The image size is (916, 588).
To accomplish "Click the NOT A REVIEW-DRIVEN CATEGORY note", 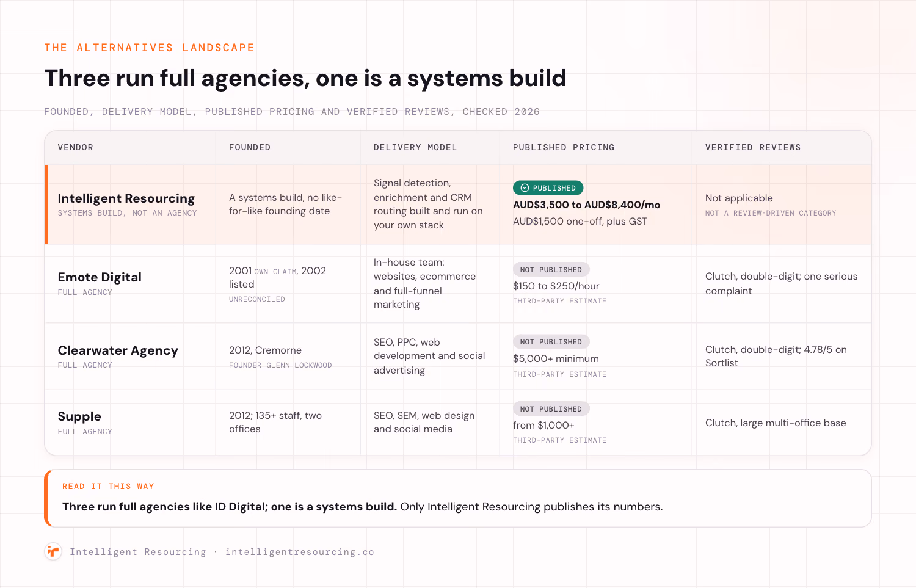I will [771, 213].
